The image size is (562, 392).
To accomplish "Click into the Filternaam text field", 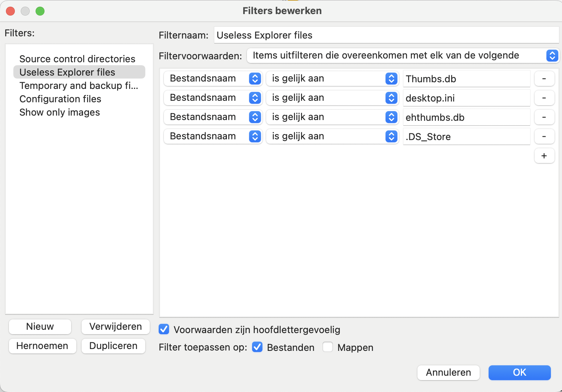I will click(386, 35).
